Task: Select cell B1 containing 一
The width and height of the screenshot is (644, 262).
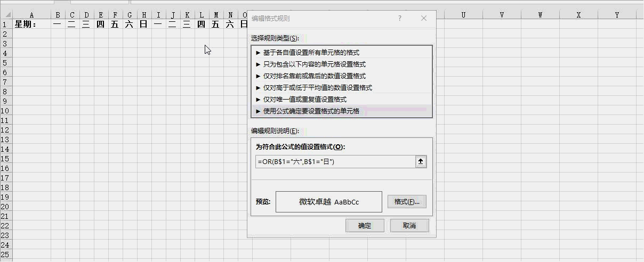Action: pos(58,24)
